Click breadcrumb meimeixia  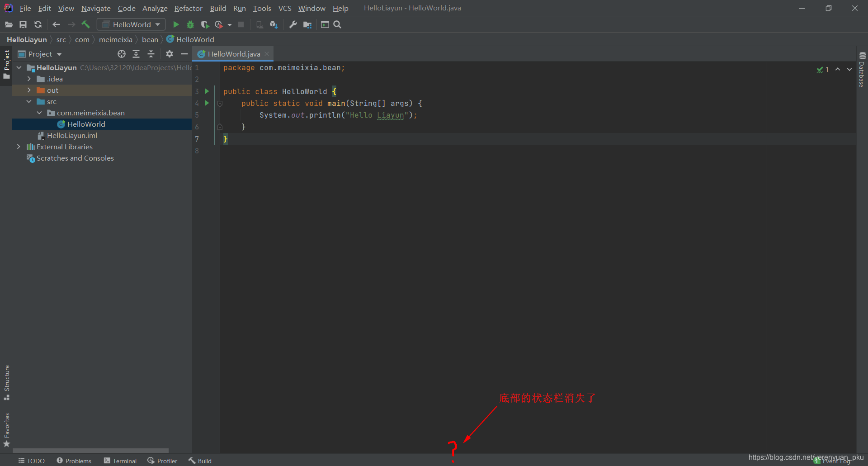(x=116, y=39)
